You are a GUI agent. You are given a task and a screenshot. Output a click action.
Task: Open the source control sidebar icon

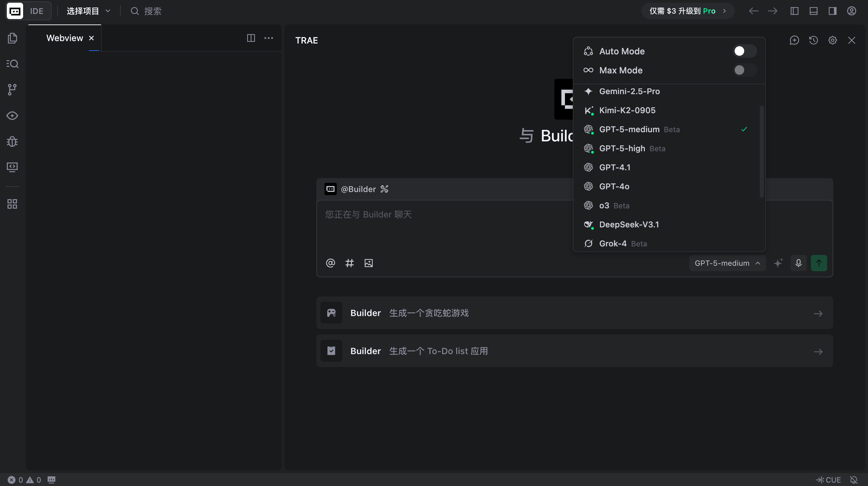coord(12,89)
